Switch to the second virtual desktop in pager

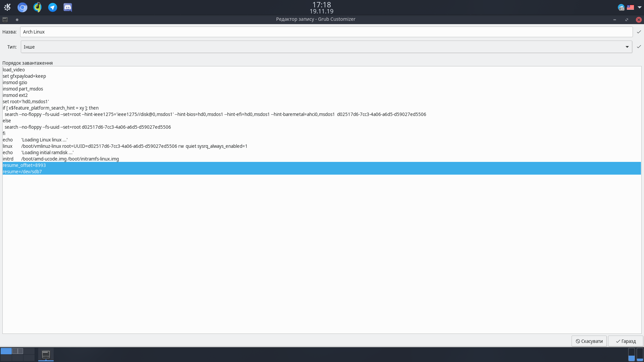(x=17, y=351)
